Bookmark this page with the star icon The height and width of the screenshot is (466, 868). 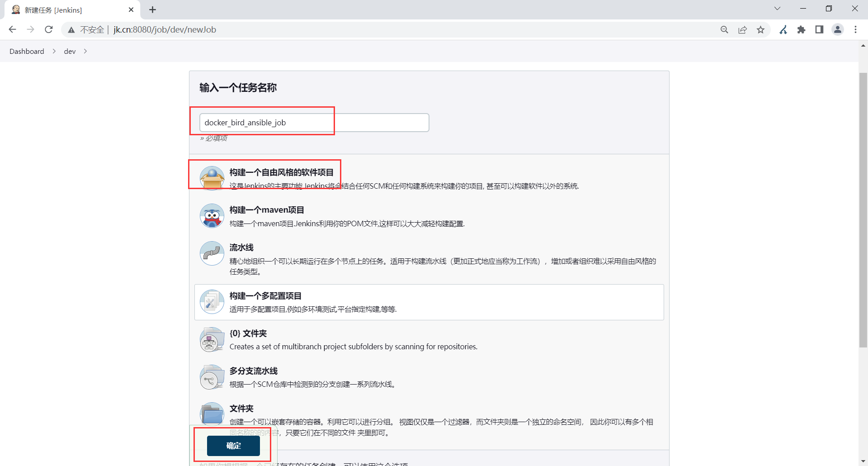pos(761,30)
